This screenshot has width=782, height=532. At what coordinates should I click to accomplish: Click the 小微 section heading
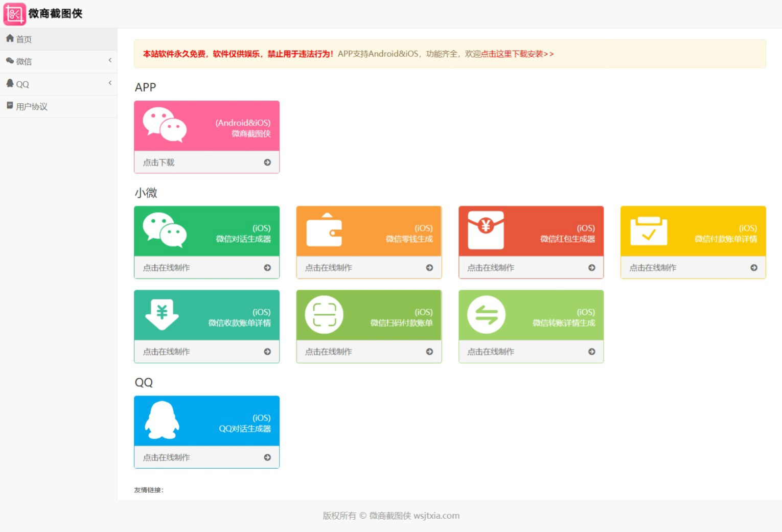[146, 193]
